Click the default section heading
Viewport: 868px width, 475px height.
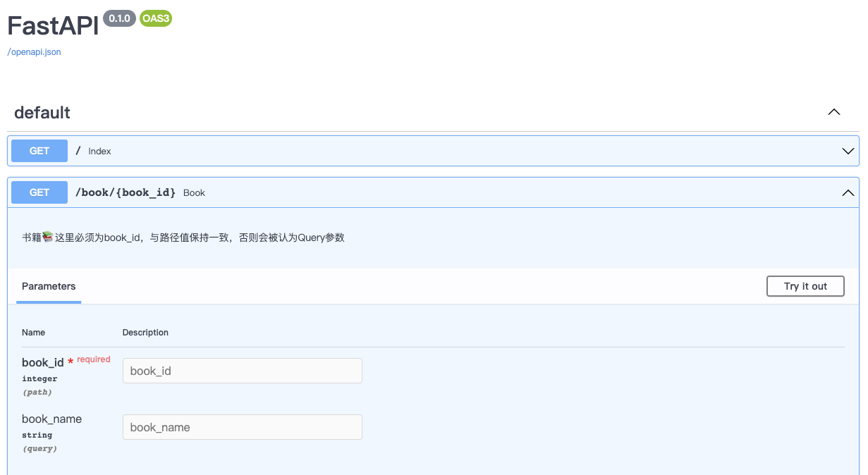click(42, 113)
